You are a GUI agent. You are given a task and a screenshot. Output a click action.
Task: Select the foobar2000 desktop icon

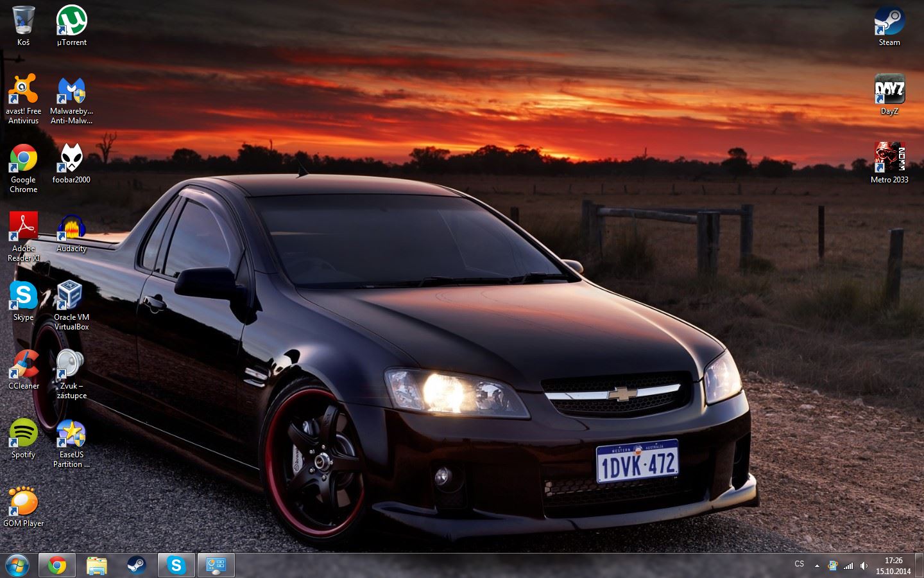71,159
